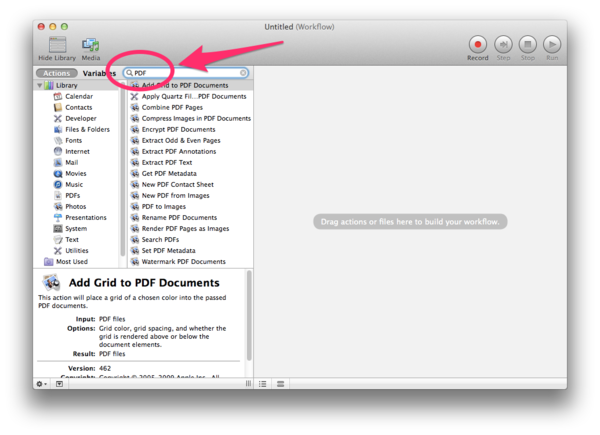Open the gear action menu at bottom left
The width and height of the screenshot is (600, 435).
point(41,384)
